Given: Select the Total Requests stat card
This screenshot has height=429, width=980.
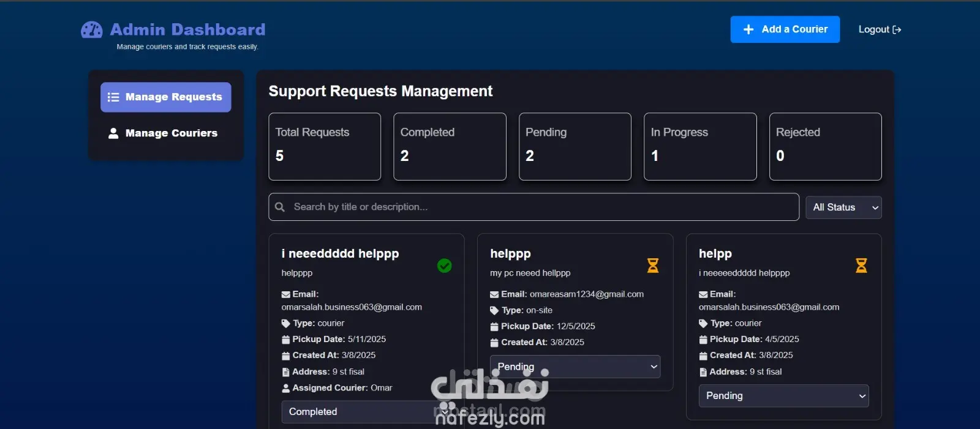Looking at the screenshot, I should coord(325,146).
